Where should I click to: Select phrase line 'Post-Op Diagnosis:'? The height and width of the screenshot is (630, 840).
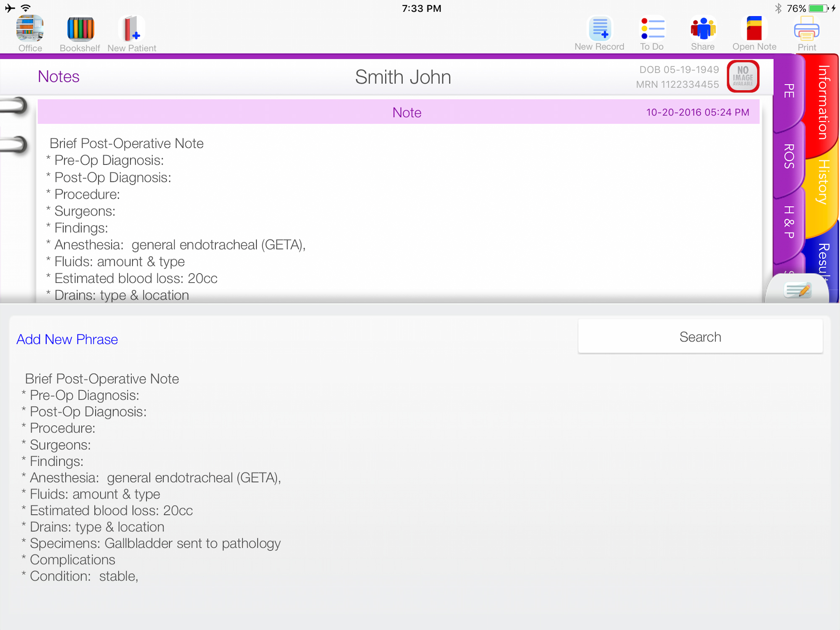coord(88,412)
